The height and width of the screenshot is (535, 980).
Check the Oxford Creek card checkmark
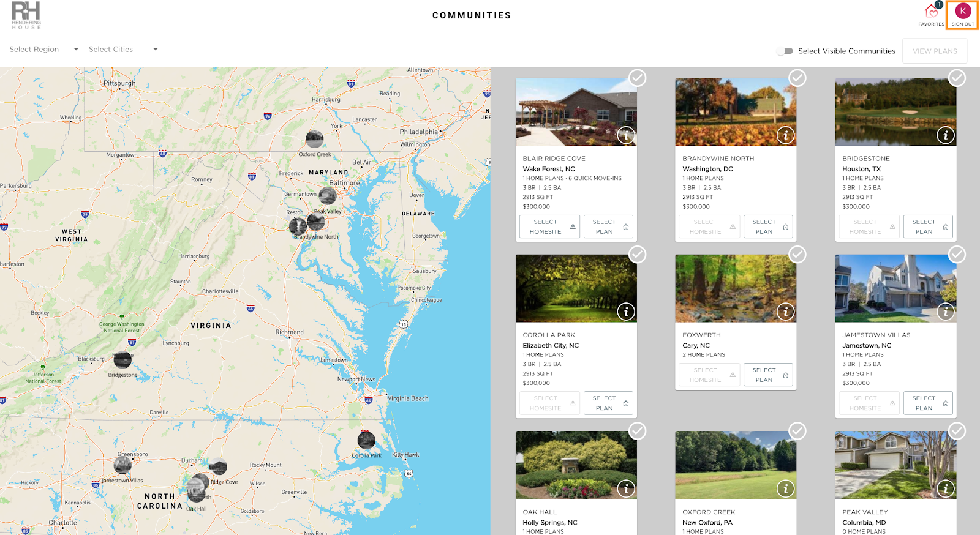click(797, 431)
